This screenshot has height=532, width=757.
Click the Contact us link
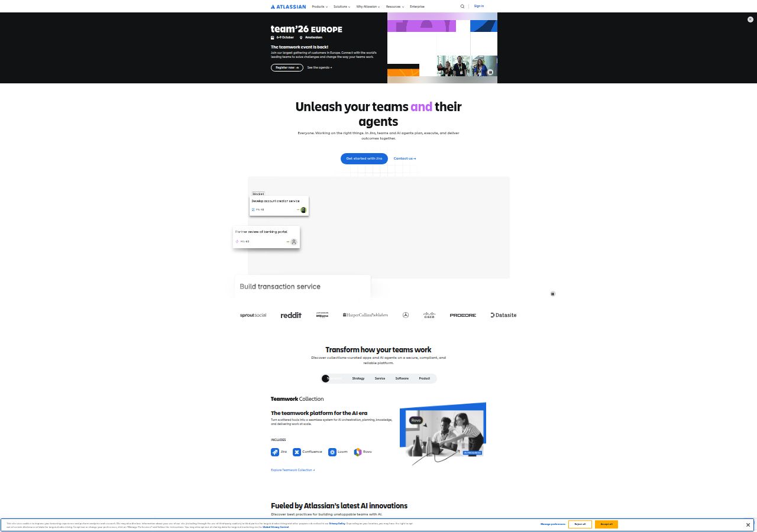click(x=405, y=158)
